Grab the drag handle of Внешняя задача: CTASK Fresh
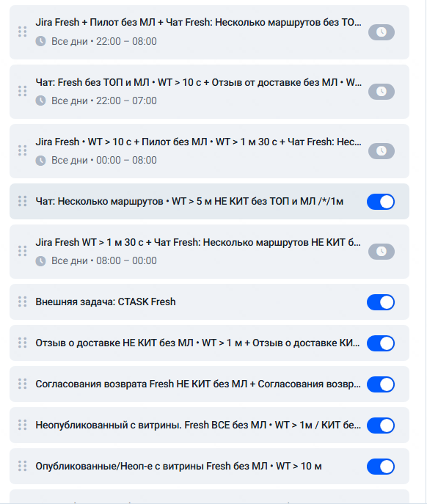The image size is (427, 504). 22,302
